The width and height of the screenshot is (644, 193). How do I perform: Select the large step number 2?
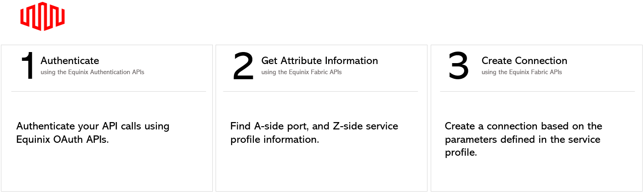tap(243, 66)
